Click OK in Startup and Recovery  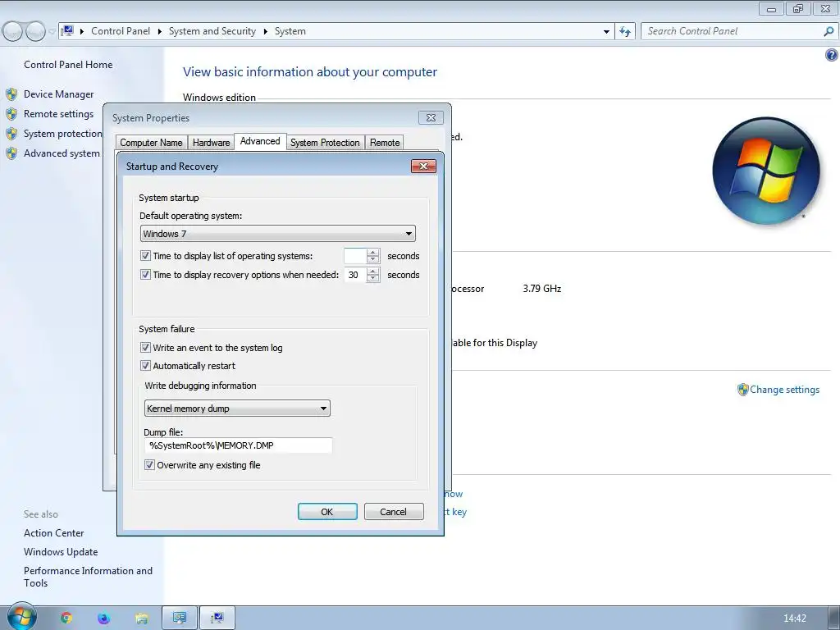[x=327, y=512]
